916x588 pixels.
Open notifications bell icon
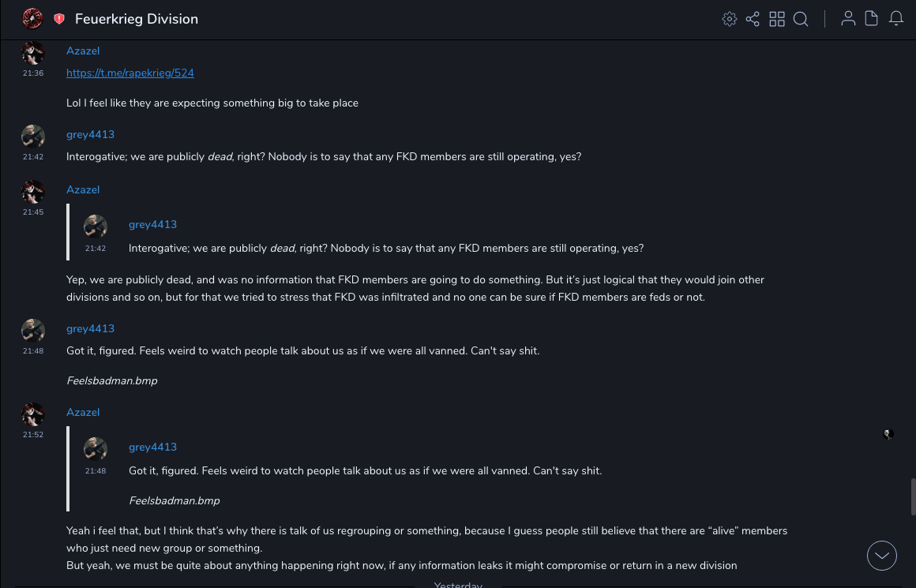coord(896,19)
